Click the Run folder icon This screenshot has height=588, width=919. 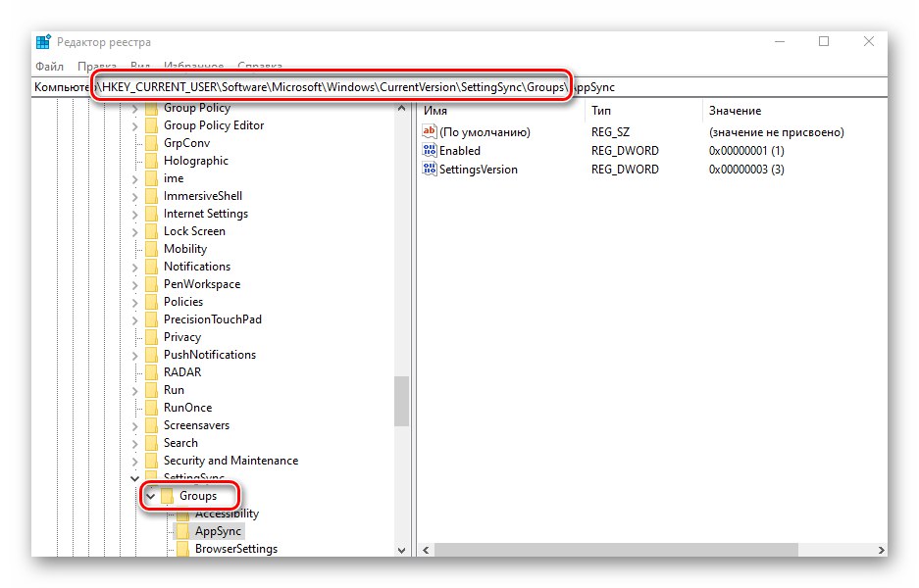point(151,390)
